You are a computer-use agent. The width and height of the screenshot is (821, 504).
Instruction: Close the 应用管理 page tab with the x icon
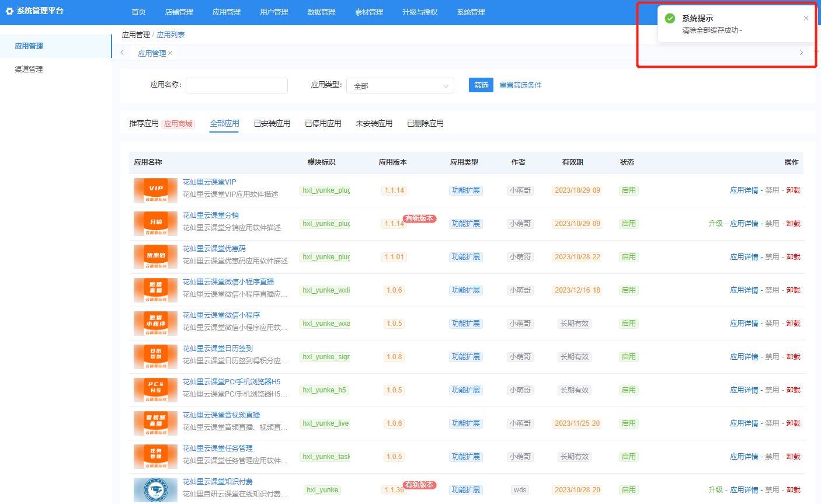coord(171,53)
